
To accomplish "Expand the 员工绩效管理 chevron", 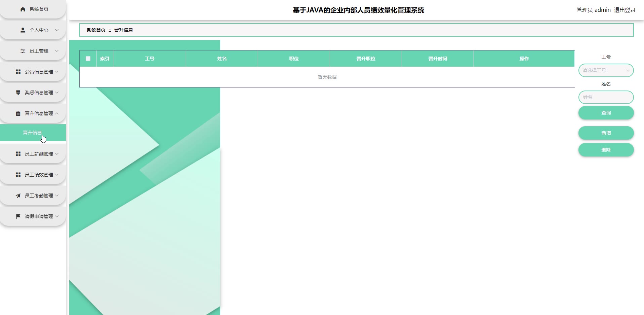I will [x=57, y=175].
